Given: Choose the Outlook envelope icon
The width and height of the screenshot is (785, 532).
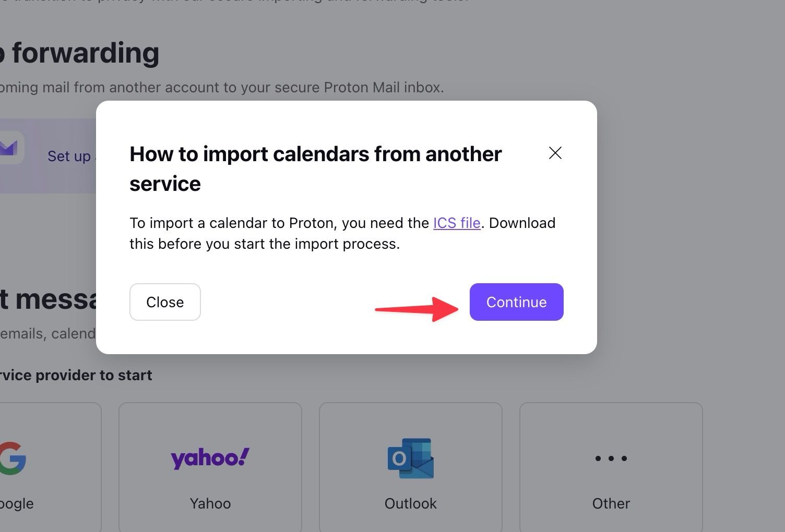Looking at the screenshot, I should tap(411, 458).
